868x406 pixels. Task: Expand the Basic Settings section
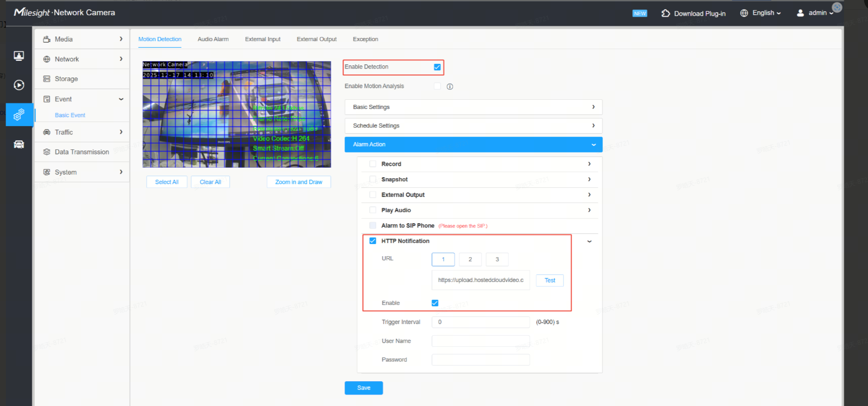[x=473, y=107]
